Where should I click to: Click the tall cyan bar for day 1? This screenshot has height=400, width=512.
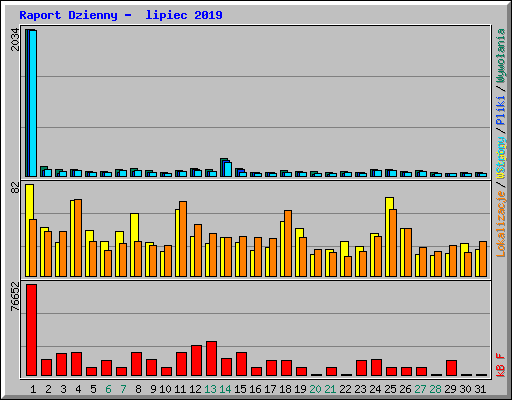coord(33,103)
